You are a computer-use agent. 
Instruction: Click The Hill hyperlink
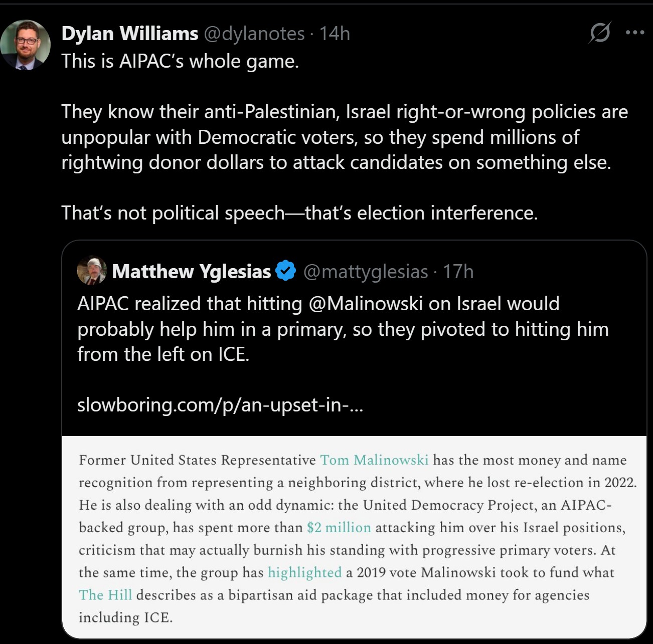coord(105,595)
